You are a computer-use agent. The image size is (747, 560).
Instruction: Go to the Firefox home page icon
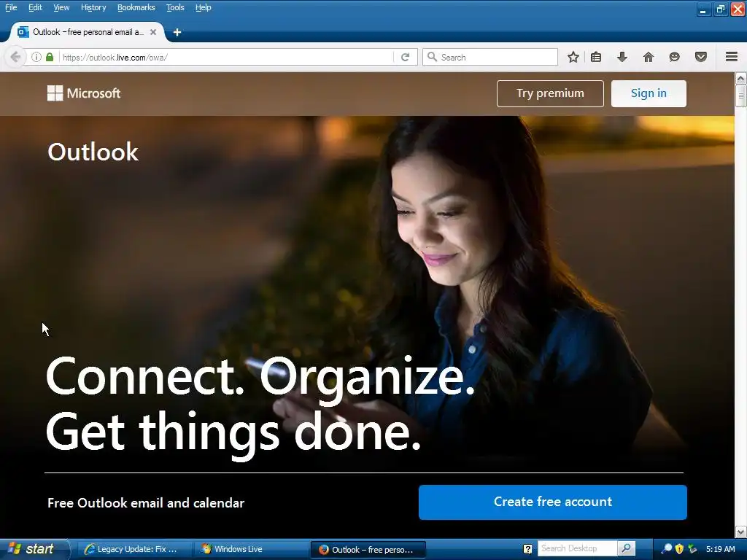pyautogui.click(x=649, y=57)
